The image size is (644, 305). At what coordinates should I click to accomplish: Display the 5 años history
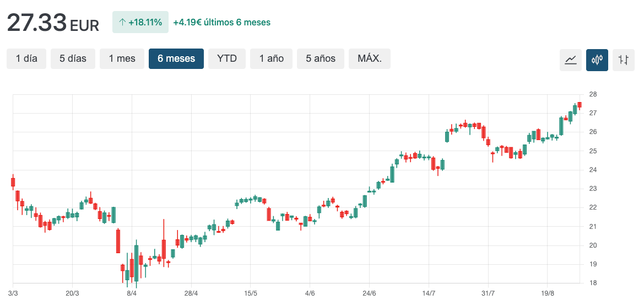[321, 58]
